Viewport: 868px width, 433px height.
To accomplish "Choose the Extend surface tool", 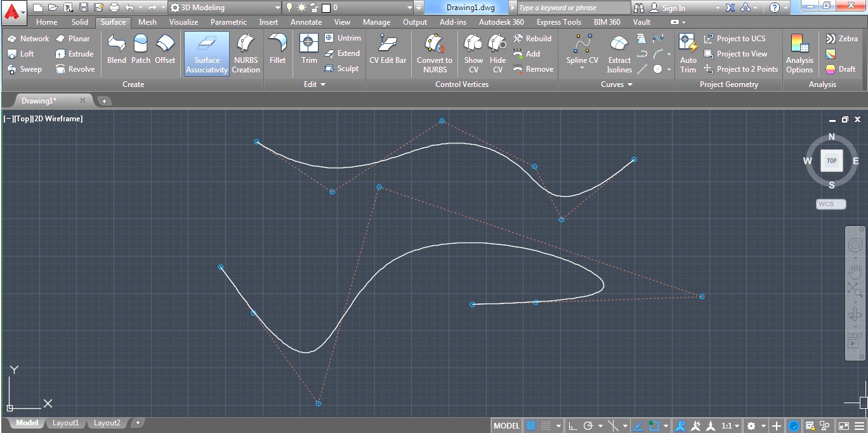I will 342,53.
